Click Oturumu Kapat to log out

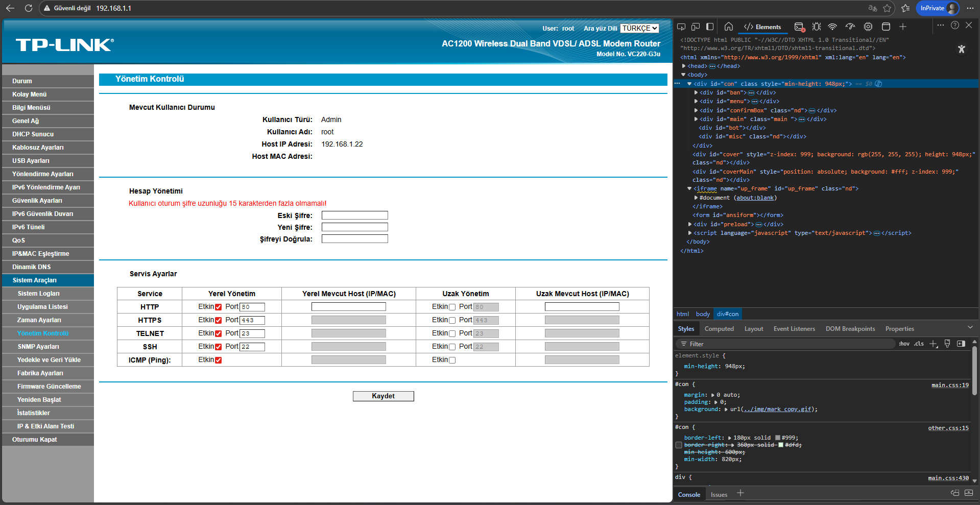pyautogui.click(x=48, y=440)
